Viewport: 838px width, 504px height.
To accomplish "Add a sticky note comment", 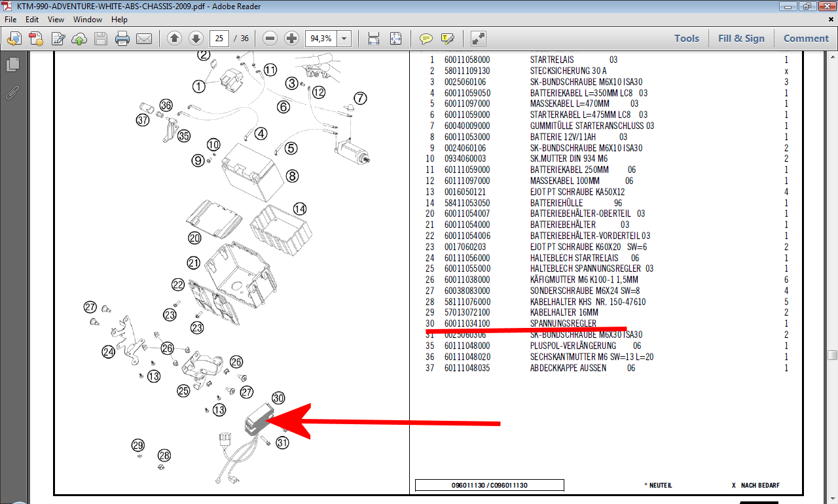I will click(426, 39).
